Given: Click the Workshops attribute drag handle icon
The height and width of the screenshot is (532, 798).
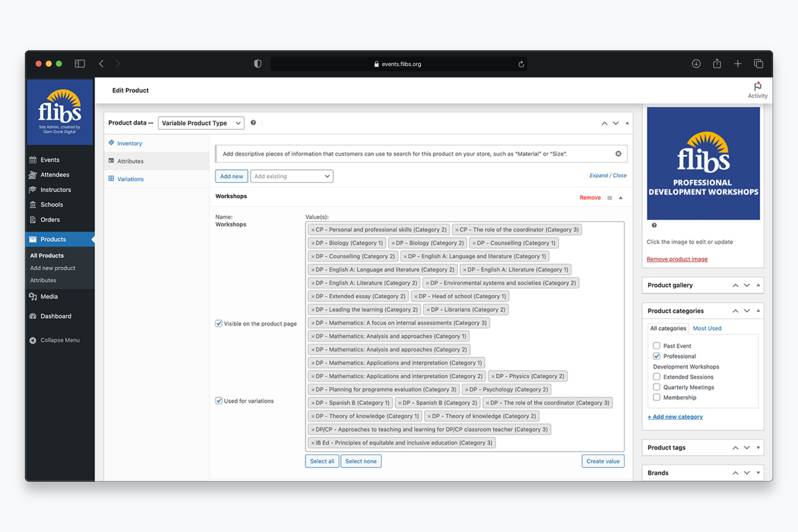Looking at the screenshot, I should pyautogui.click(x=610, y=198).
